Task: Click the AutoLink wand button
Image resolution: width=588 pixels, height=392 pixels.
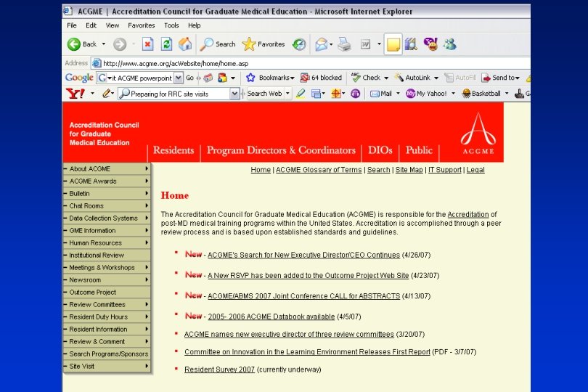Action: 413,78
